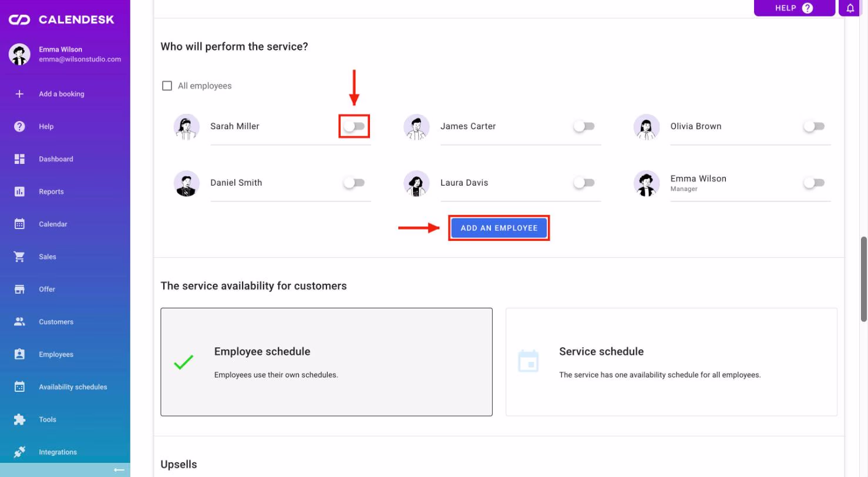
Task: Click emma@wilsonstudio.com email text
Action: (x=80, y=59)
